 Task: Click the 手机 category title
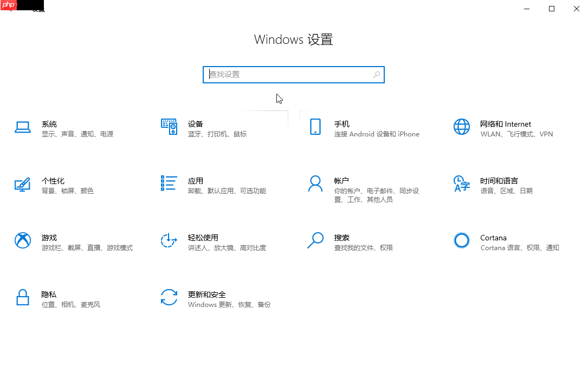(341, 124)
